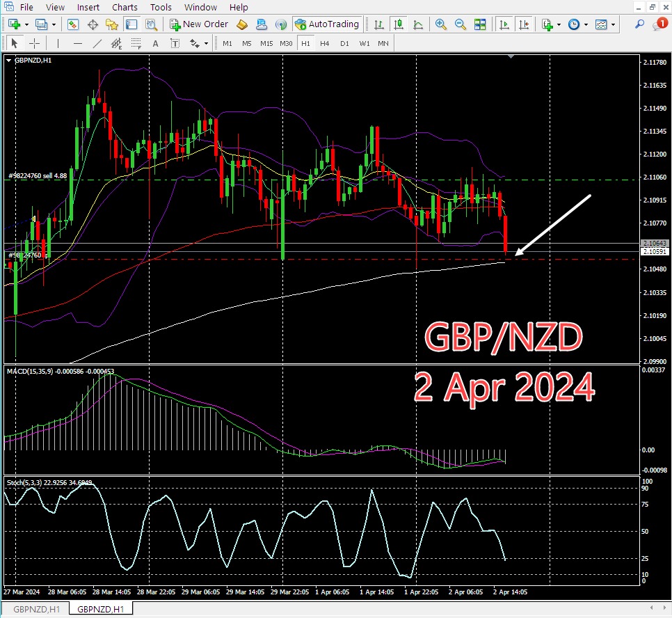Select the Arrows drawing tool icon
Viewport: 672px width, 618px height.
click(x=195, y=43)
